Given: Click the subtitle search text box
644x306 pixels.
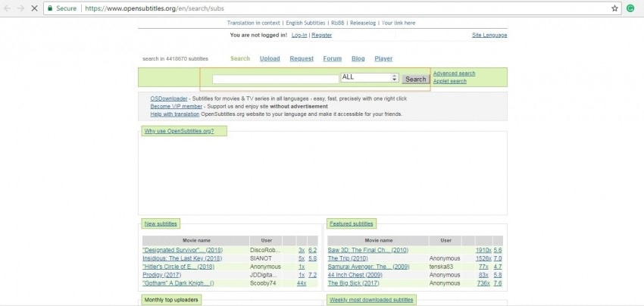Looking at the screenshot, I should (x=276, y=80).
